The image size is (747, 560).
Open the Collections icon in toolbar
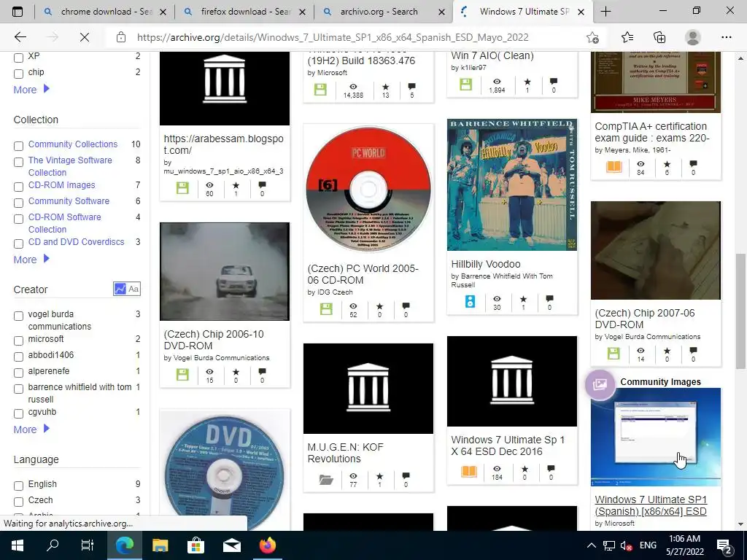pyautogui.click(x=659, y=37)
